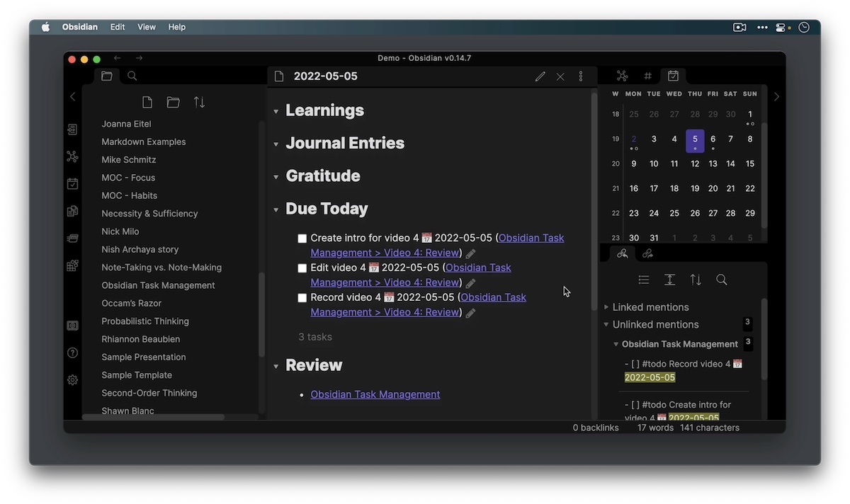Image resolution: width=850 pixels, height=504 pixels.
Task: Change sort order in the file explorer
Action: [x=199, y=103]
